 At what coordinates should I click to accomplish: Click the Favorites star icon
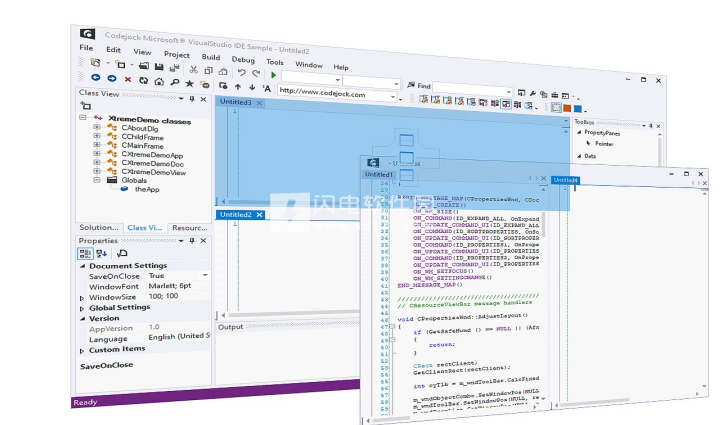tap(189, 83)
